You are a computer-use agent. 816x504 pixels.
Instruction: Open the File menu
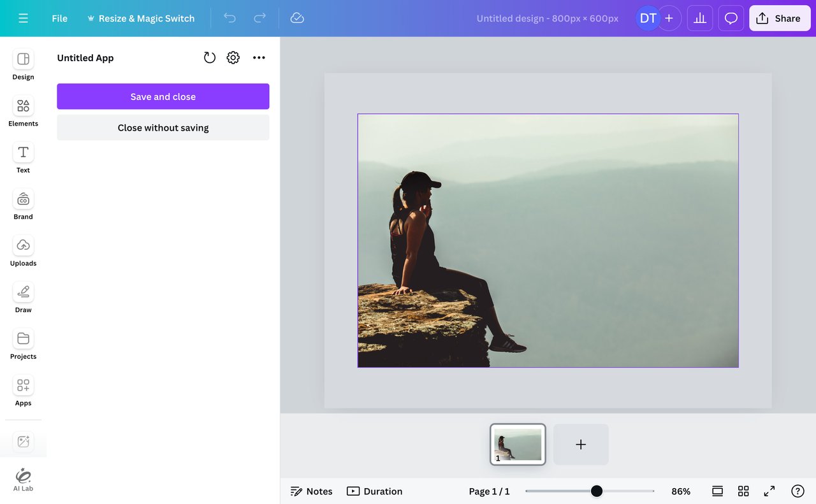(x=59, y=18)
